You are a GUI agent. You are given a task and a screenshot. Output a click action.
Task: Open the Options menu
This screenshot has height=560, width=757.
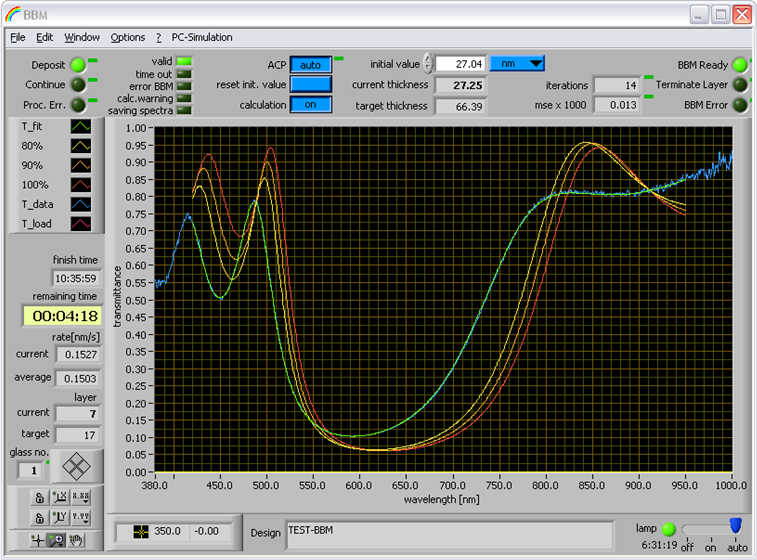(127, 37)
